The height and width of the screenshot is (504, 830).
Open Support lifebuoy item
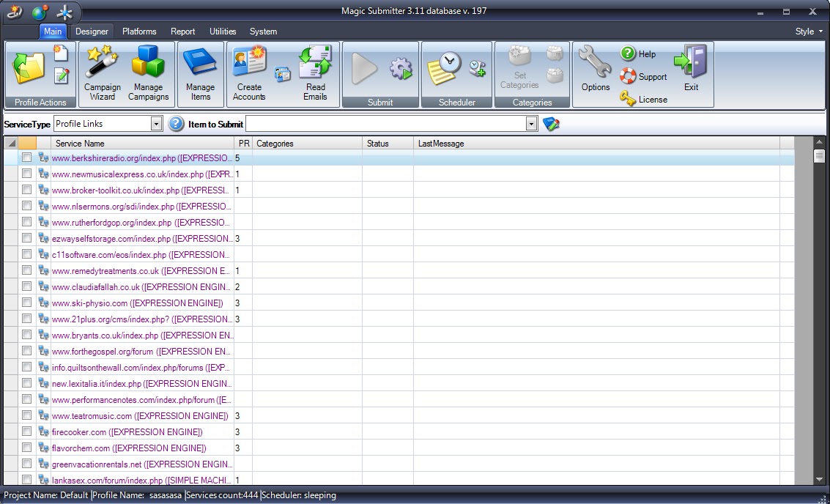[643, 76]
